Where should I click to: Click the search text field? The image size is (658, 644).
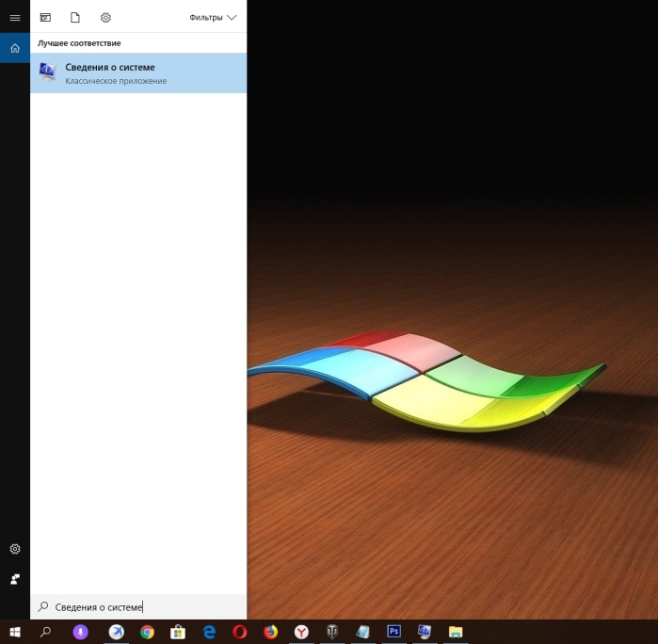pyautogui.click(x=138, y=607)
